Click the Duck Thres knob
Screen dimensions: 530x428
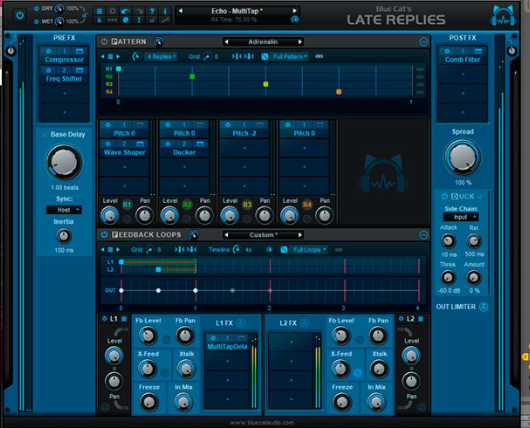tap(448, 278)
